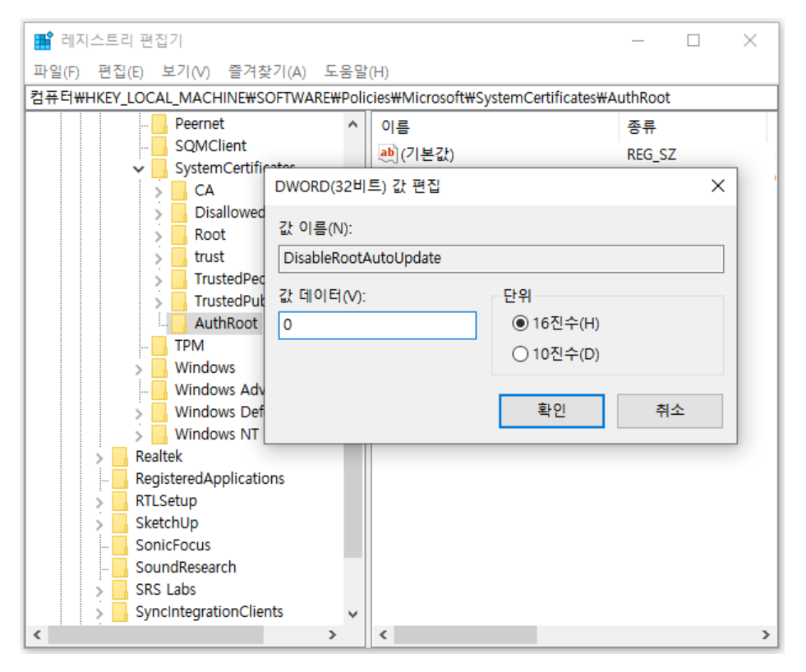Close the DWORD edit dialog
Screen dimensions: 806x672
(x=718, y=186)
